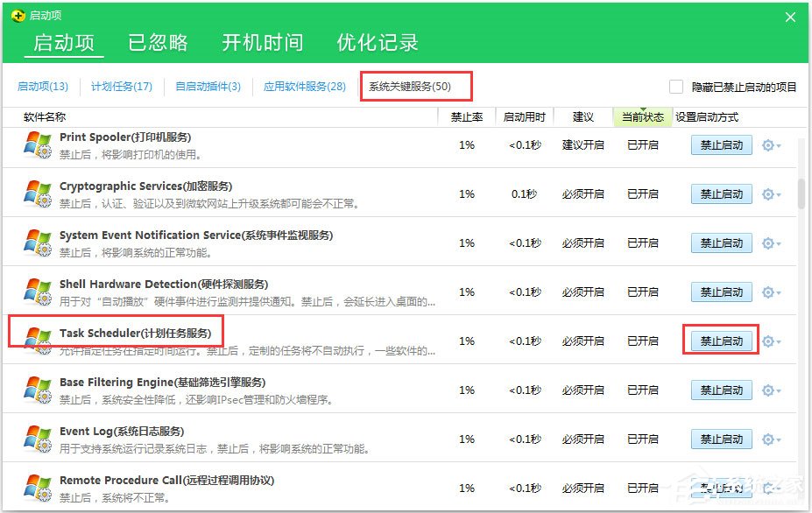Switch to the 已忽略 tab
This screenshot has height=513, width=812.
point(158,42)
